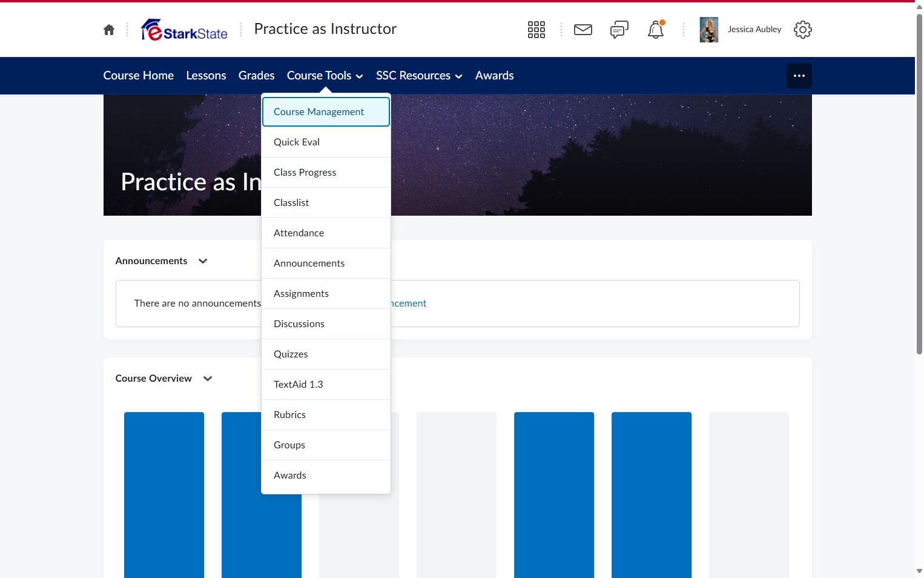The image size is (924, 578).
Task: Click the first blue bar in Course Overview
Action: [164, 495]
